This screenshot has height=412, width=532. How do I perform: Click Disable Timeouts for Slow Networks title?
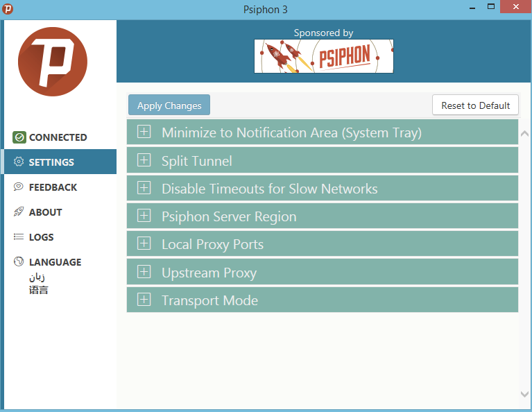[269, 189]
